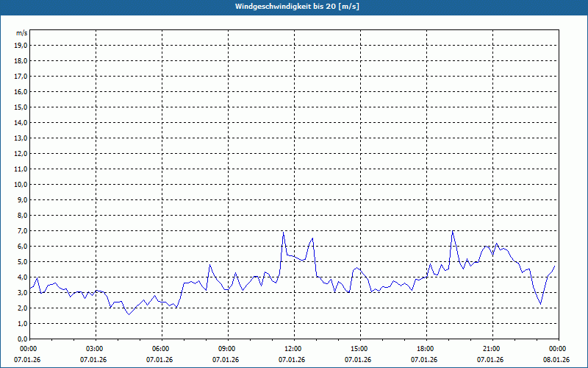The width and height of the screenshot is (588, 368).
Task: Click the curve's lowest point between 03:00 and 06:00
Action: 129,314
